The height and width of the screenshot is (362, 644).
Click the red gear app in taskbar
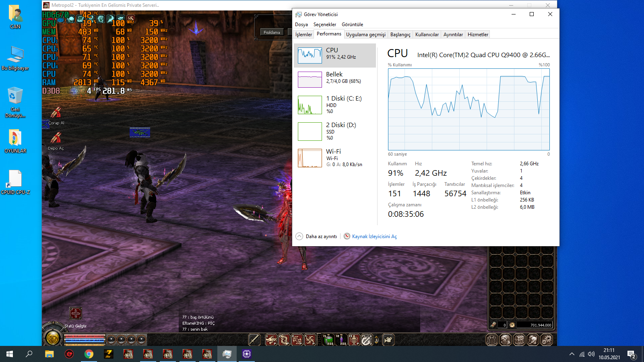pyautogui.click(x=69, y=354)
